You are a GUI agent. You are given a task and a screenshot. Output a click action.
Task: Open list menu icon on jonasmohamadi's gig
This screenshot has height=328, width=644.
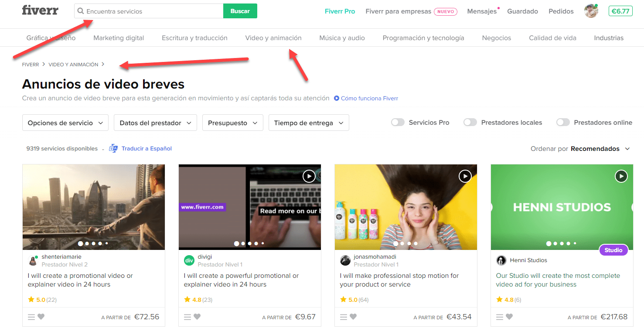[344, 317]
